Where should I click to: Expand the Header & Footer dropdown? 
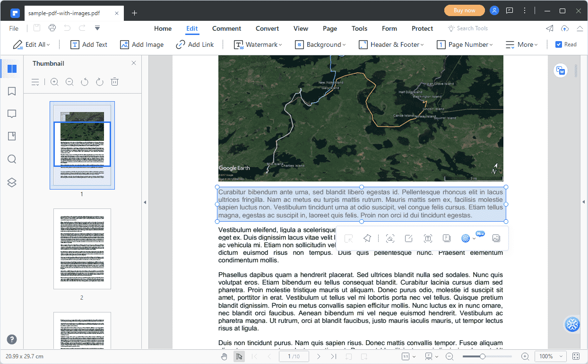[x=391, y=44]
